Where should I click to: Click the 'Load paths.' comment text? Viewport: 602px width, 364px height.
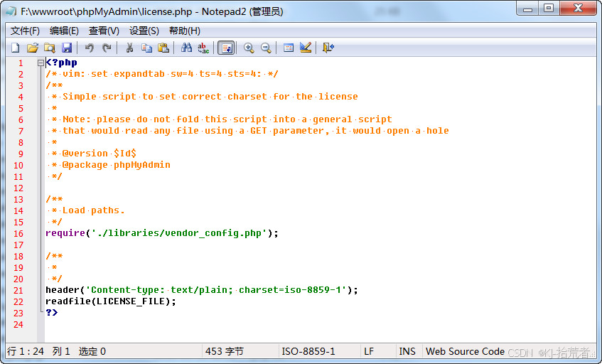pyautogui.click(x=94, y=210)
